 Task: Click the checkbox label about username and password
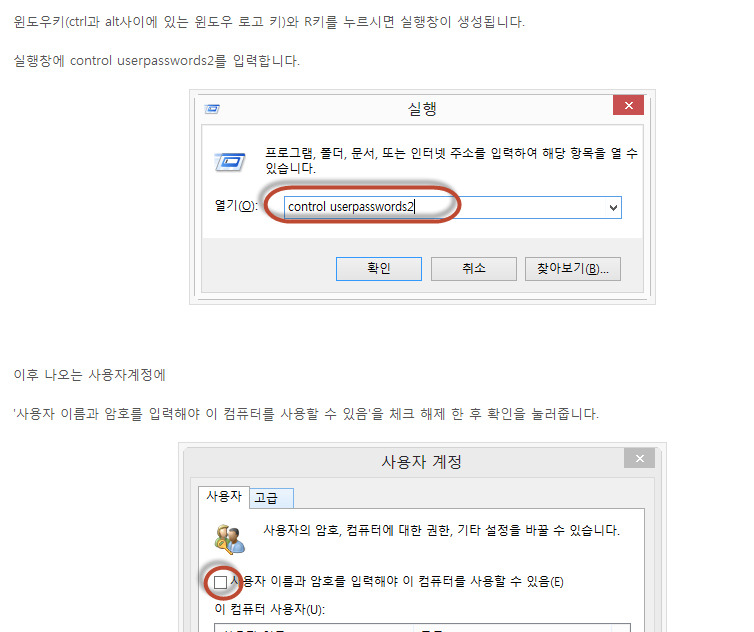397,581
